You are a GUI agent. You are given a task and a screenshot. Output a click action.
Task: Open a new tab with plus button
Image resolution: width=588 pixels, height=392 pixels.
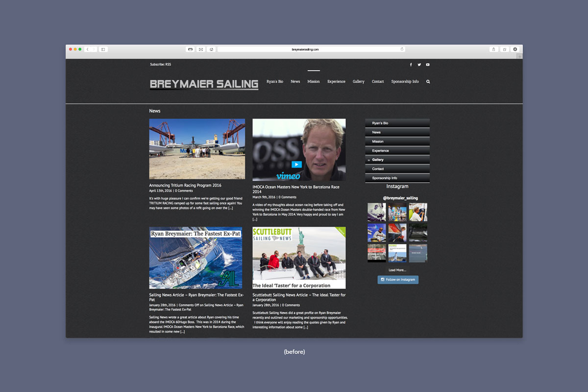point(519,56)
